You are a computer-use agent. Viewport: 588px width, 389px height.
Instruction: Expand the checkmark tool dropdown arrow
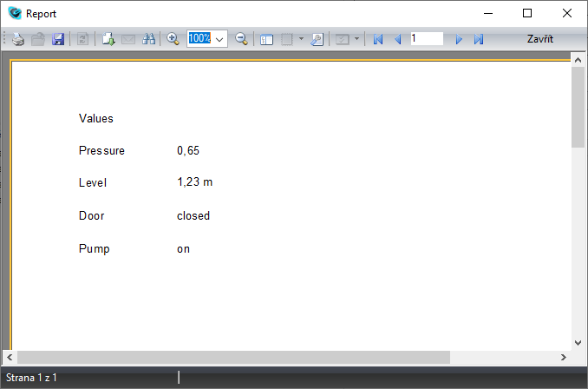(356, 38)
